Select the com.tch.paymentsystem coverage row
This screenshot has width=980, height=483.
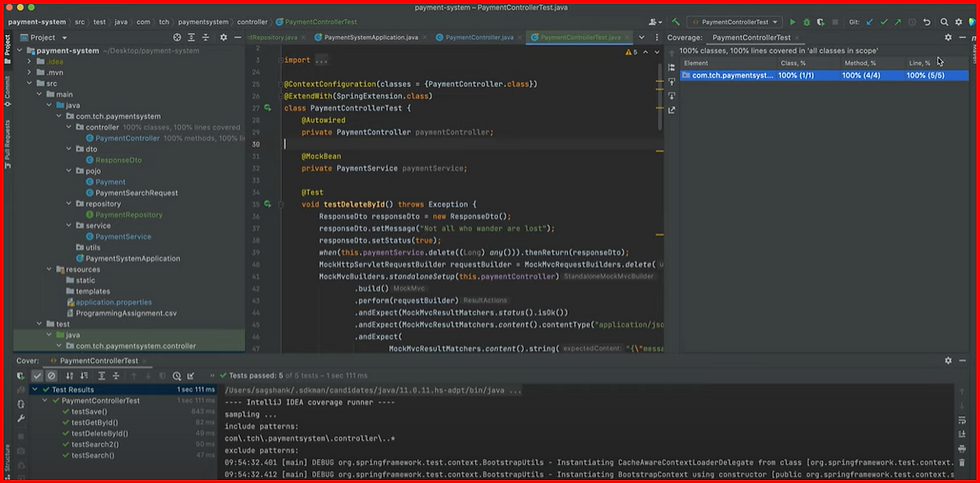click(727, 75)
